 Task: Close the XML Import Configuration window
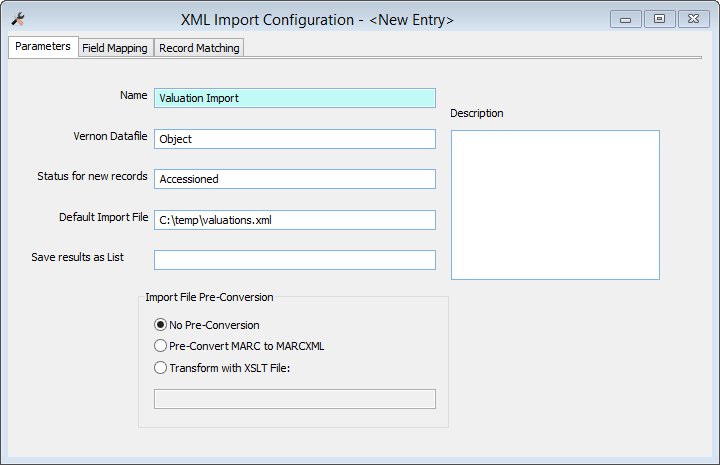693,19
